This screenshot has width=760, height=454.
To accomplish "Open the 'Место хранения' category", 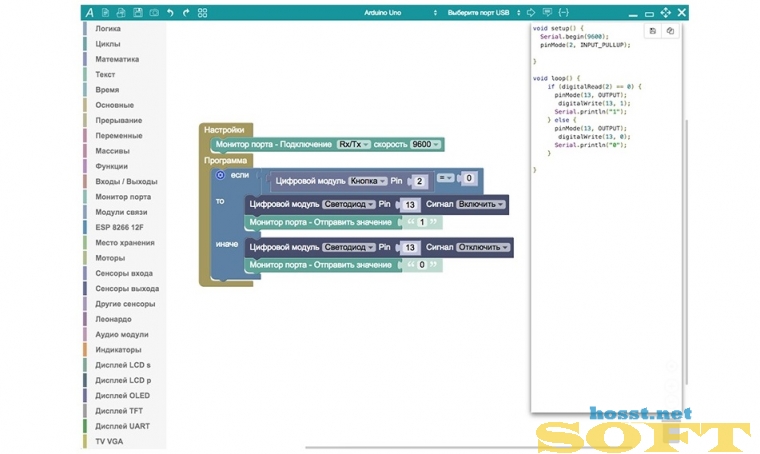I will click(125, 242).
